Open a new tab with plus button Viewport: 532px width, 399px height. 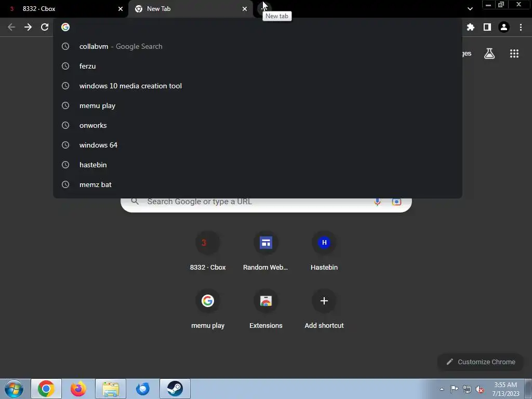click(x=264, y=8)
